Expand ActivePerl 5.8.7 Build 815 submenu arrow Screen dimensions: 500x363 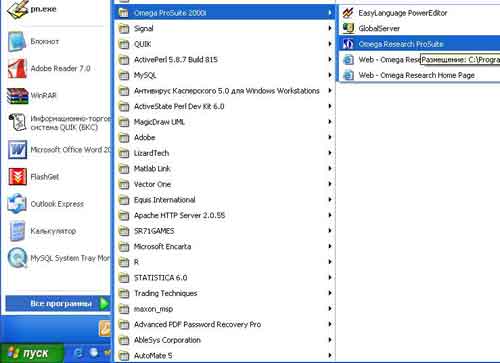[x=330, y=59]
